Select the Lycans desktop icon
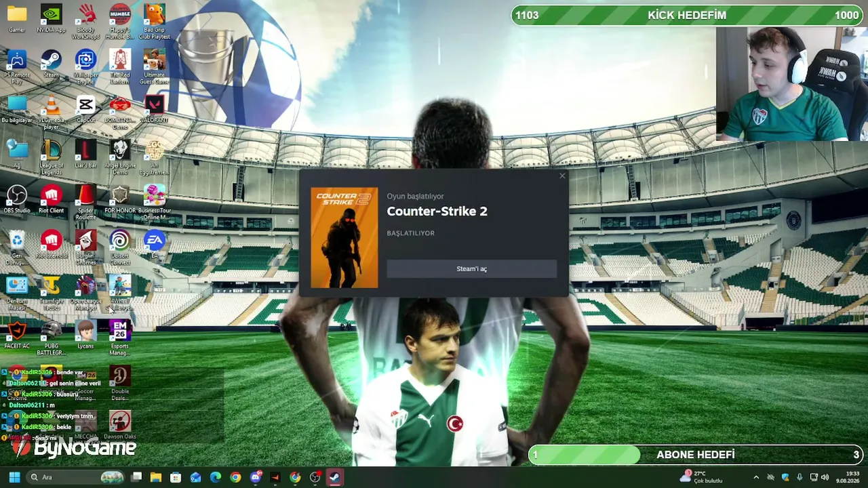 (x=85, y=335)
